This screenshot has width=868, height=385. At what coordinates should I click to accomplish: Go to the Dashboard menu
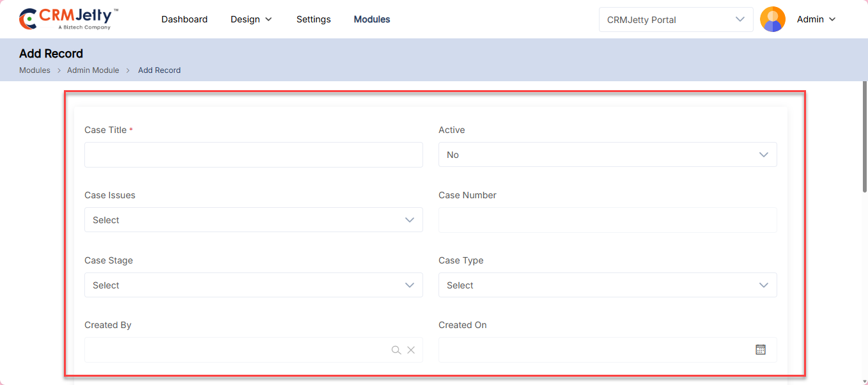[x=184, y=19]
